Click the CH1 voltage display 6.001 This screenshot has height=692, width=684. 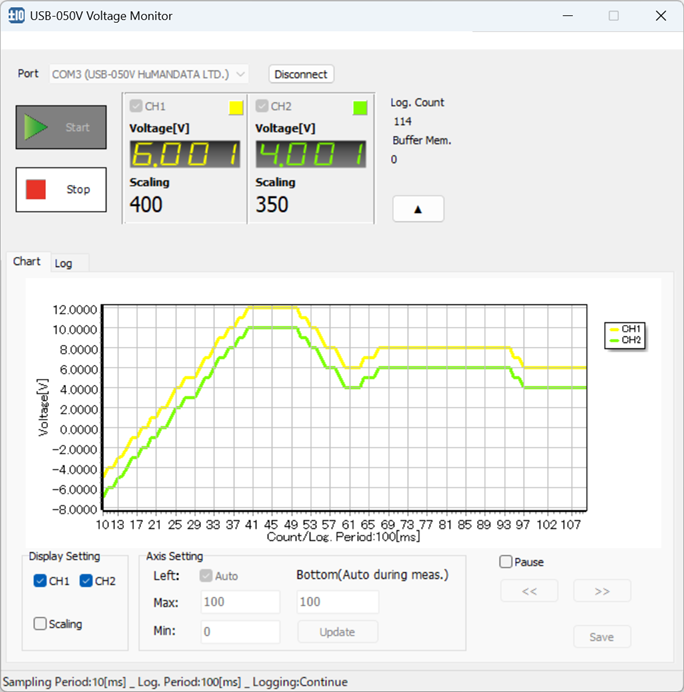[185, 154]
